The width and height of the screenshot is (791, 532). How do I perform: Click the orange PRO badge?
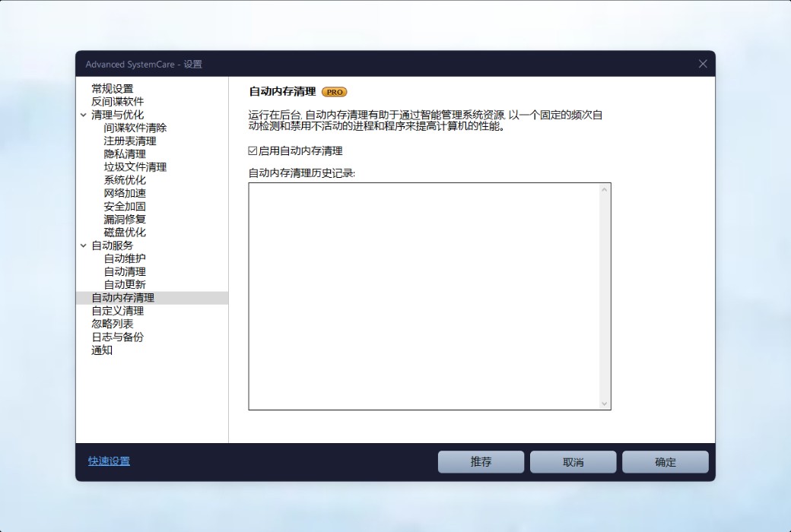tap(335, 92)
